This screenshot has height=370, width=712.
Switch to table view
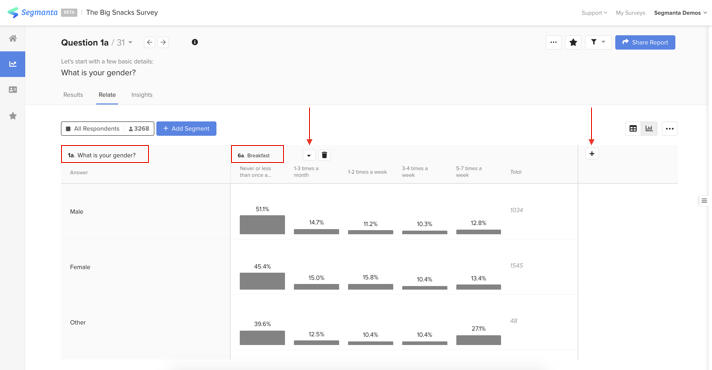click(633, 128)
